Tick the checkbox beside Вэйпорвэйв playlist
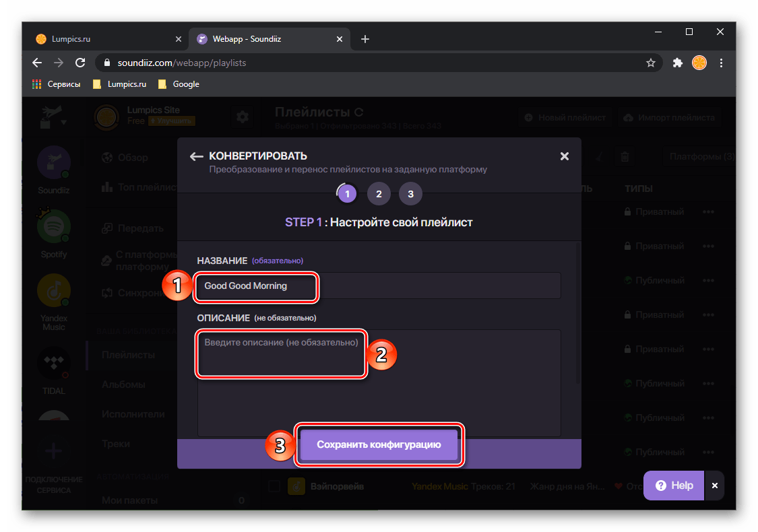Image resolution: width=758 pixels, height=532 pixels. coord(274,486)
